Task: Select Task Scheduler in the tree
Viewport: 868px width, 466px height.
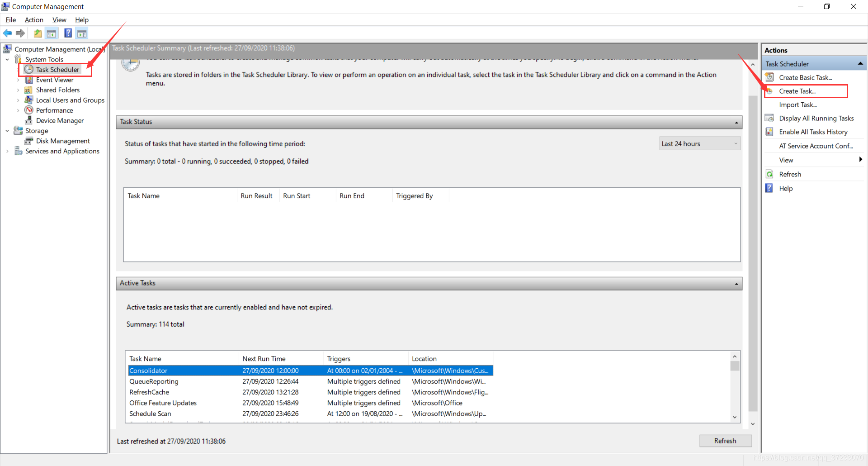Action: click(57, 69)
